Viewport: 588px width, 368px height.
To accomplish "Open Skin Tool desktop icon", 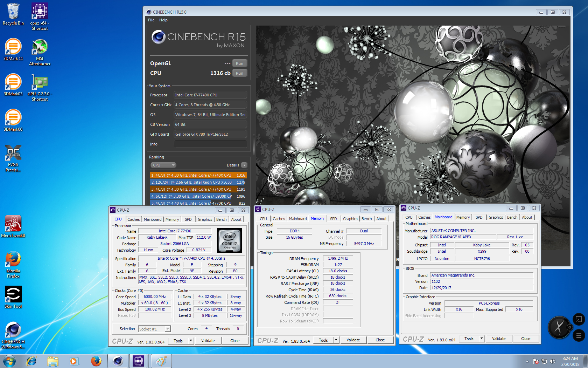I will click(13, 297).
